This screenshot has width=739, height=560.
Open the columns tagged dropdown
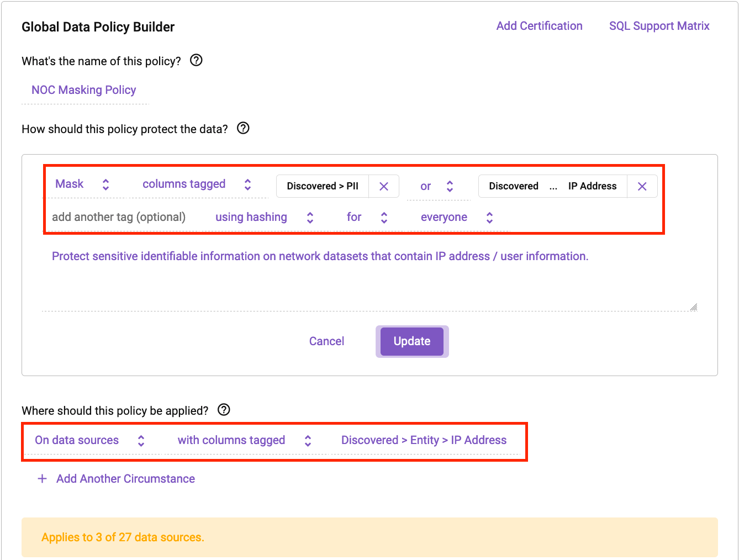pyautogui.click(x=197, y=184)
